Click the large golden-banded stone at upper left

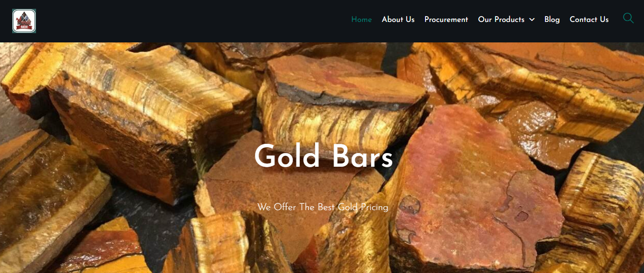click(146, 117)
